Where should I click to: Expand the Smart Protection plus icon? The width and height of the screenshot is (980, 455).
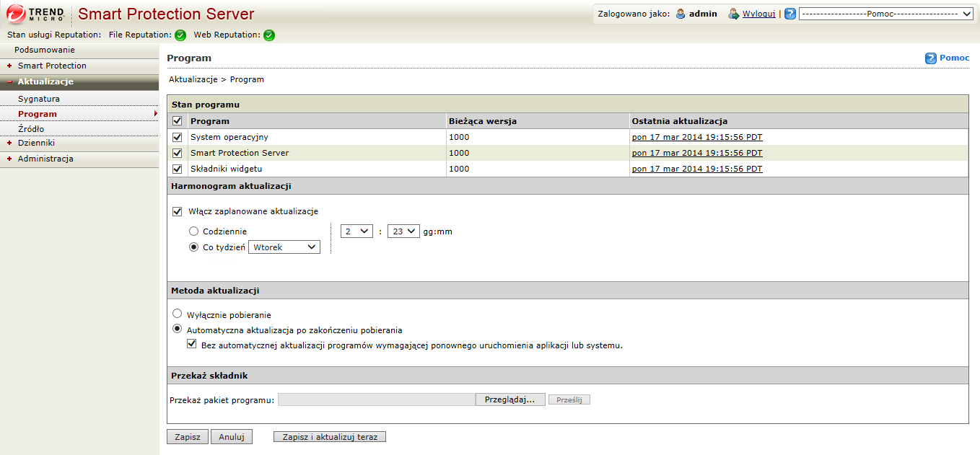click(x=9, y=66)
